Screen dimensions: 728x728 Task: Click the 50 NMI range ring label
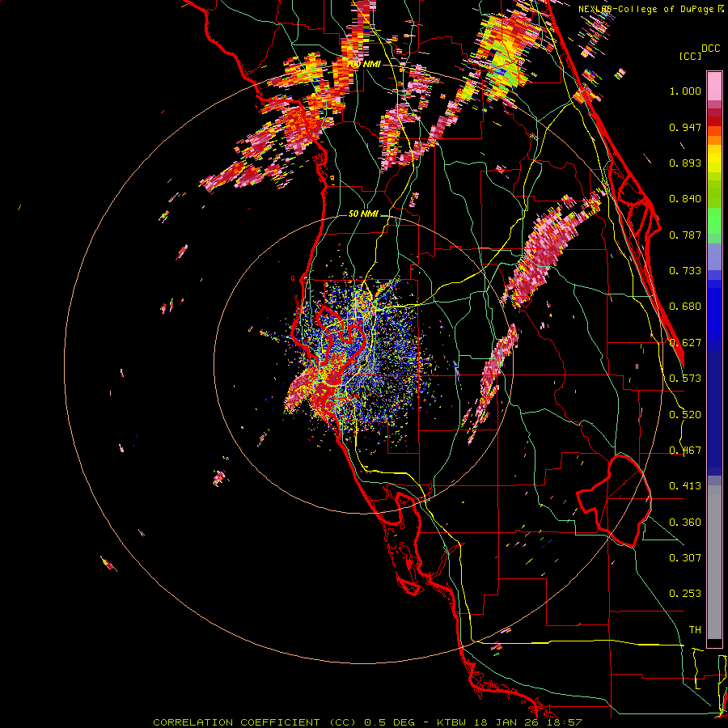click(363, 214)
